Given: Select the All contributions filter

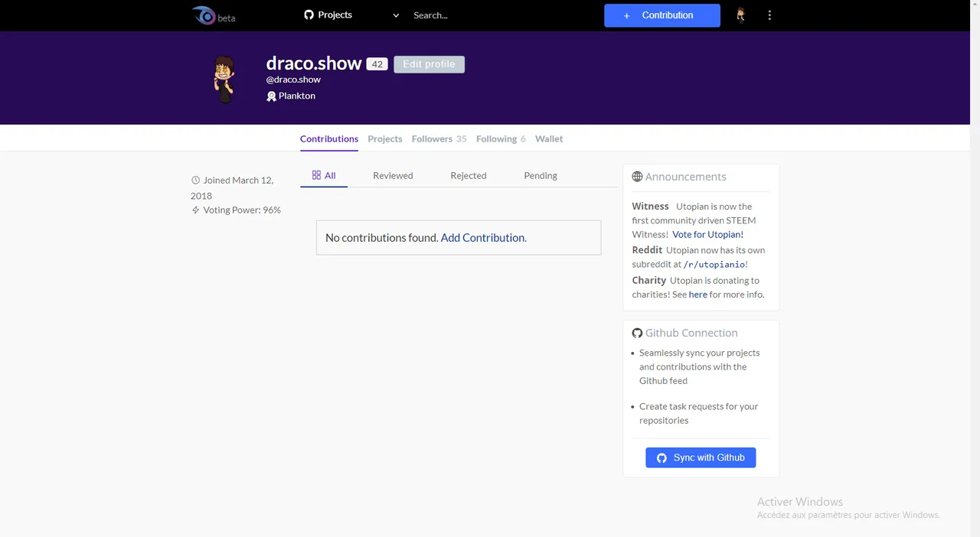Looking at the screenshot, I should (x=324, y=175).
